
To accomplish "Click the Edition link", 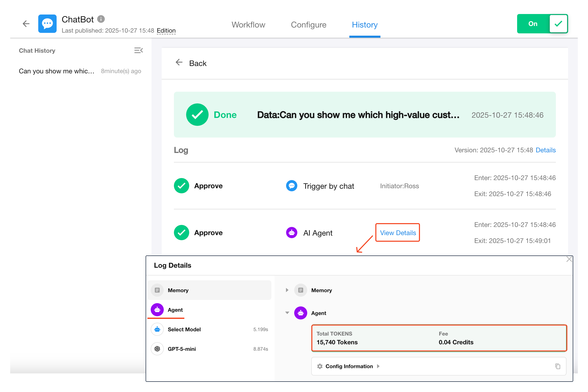I will pos(166,31).
